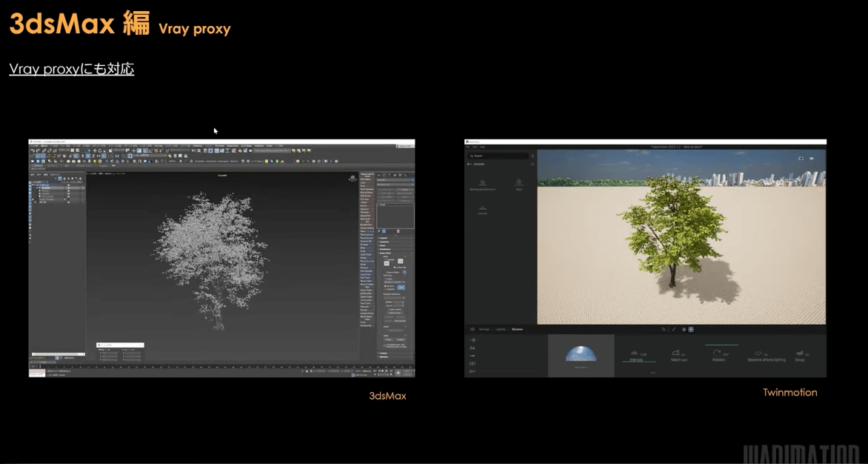This screenshot has height=464, width=868.
Task: Adjust the skydome Intensity slider
Action: click(638, 356)
